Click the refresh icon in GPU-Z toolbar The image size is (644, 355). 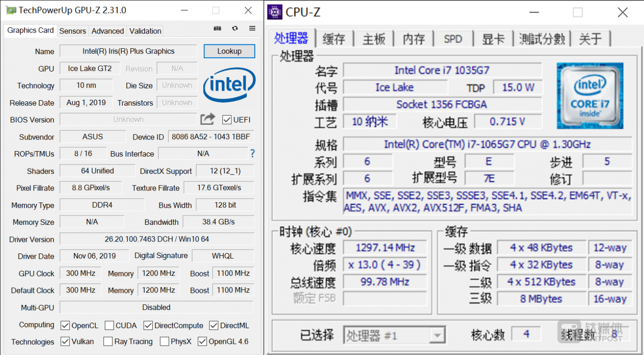235,28
